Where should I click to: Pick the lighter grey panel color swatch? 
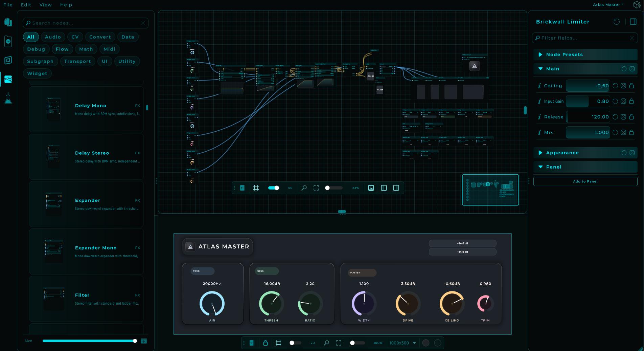426,343
